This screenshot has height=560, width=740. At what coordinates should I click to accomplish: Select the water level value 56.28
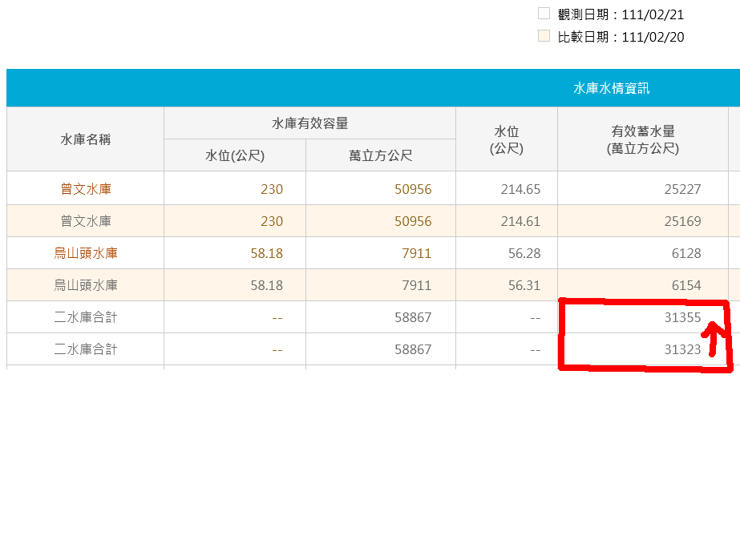[x=524, y=253]
